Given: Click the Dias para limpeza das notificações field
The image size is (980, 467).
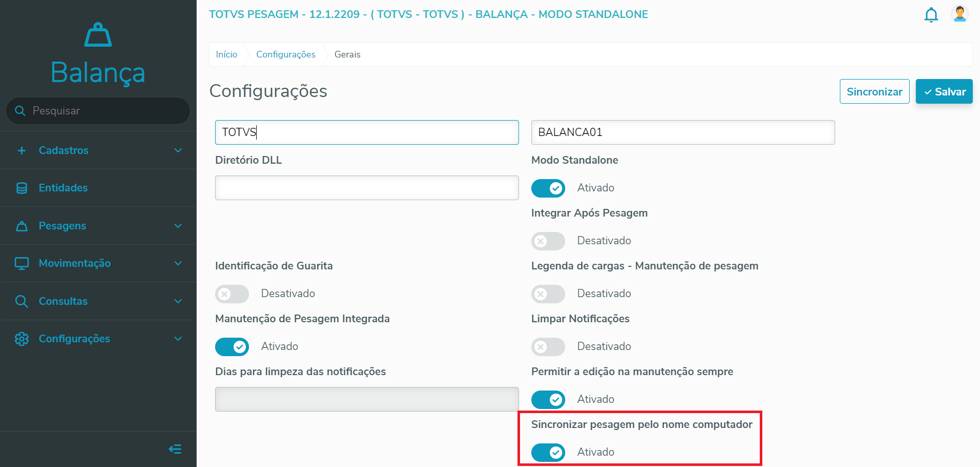Looking at the screenshot, I should [367, 399].
